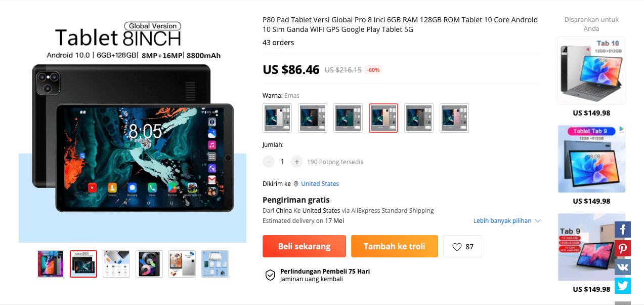The height and width of the screenshot is (305, 644).
Task: Click Beli sekarang button
Action: click(304, 246)
